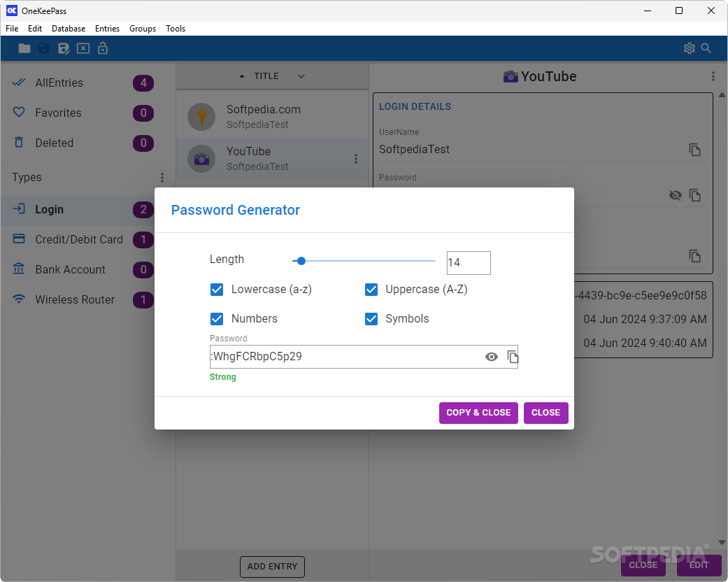Open the Groups menu
The width and height of the screenshot is (728, 582).
143,29
